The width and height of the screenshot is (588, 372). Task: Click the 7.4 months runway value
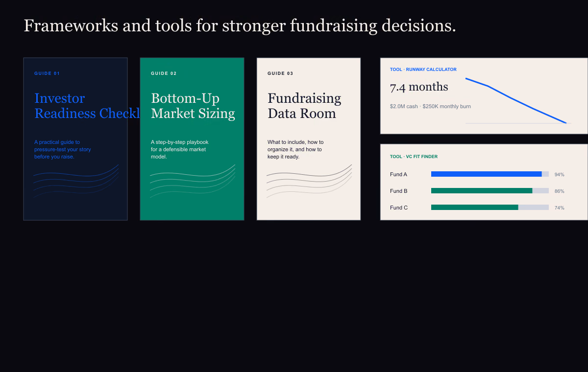(419, 87)
